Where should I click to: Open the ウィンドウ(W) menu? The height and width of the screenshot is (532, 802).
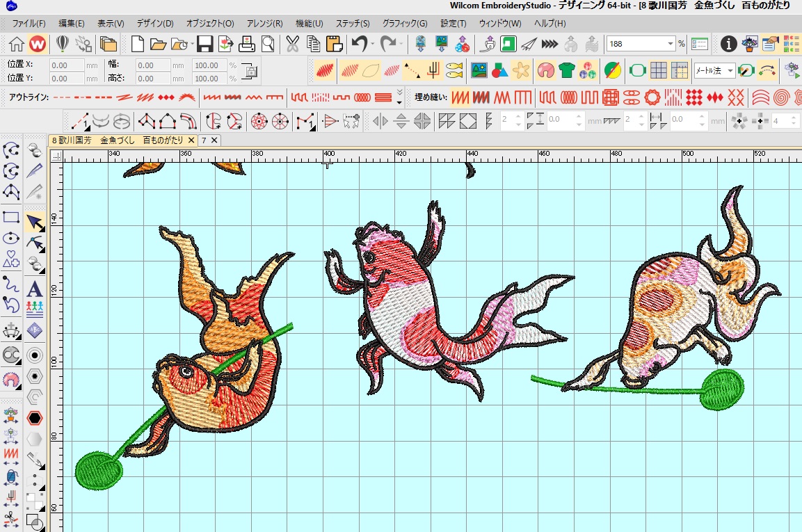pos(500,23)
